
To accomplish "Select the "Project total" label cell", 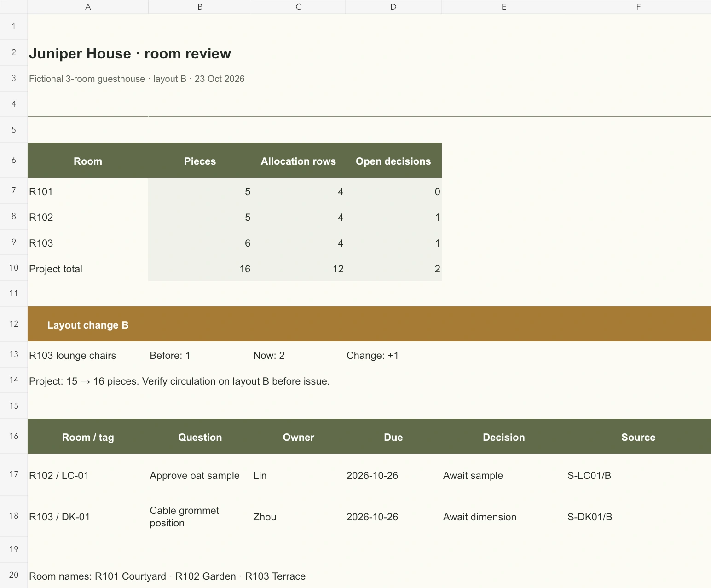I will [x=88, y=269].
